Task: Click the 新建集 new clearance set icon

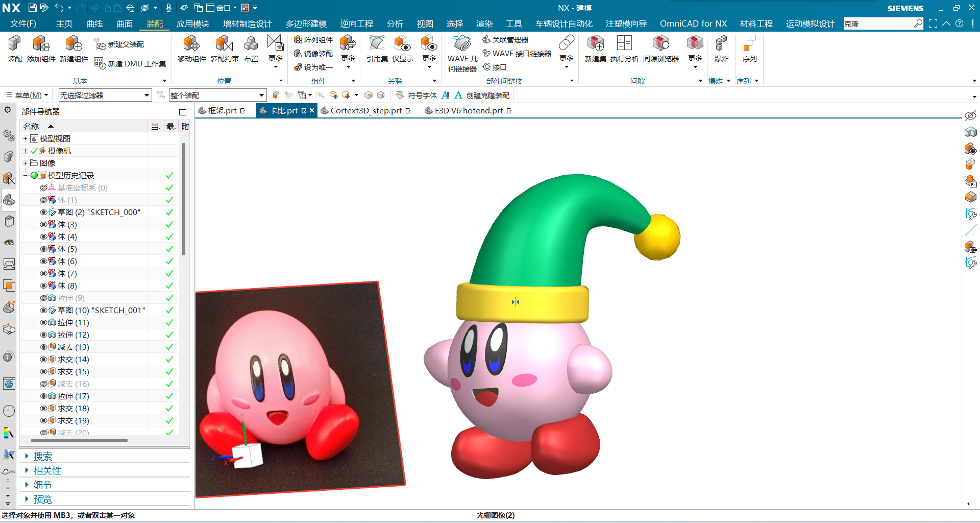Action: [596, 49]
